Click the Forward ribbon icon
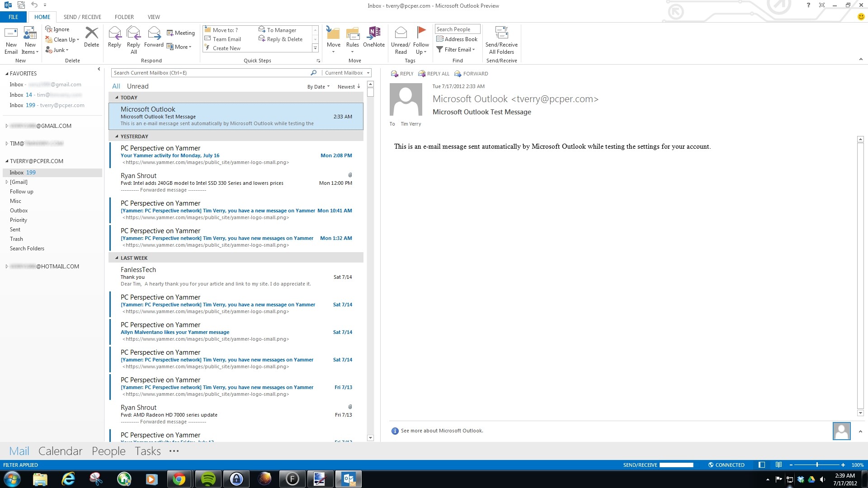The image size is (868, 488). click(x=154, y=34)
